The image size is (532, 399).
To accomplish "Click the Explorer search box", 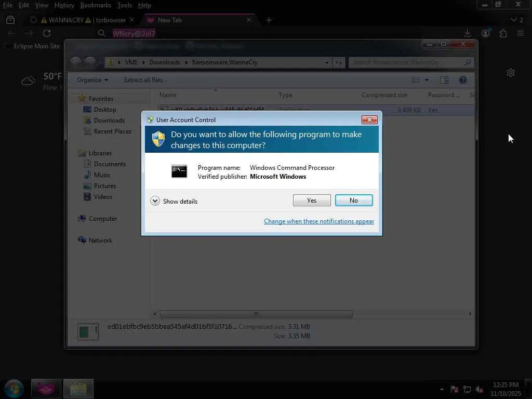I will coord(411,62).
